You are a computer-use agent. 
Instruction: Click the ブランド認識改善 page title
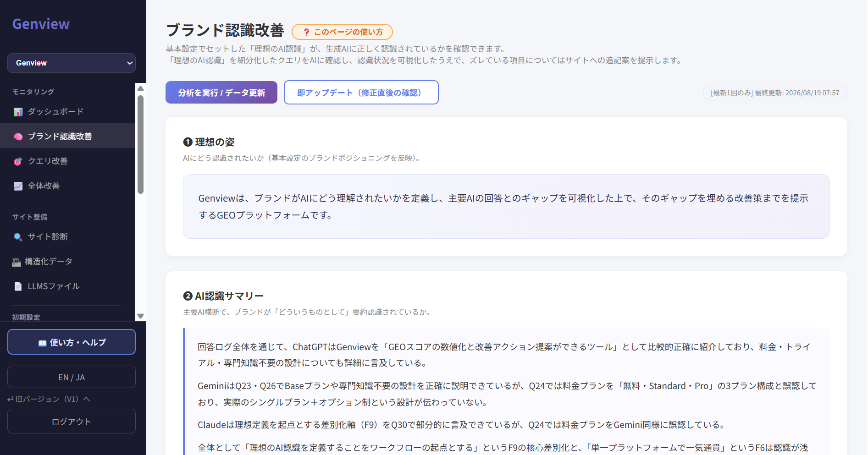tap(225, 31)
